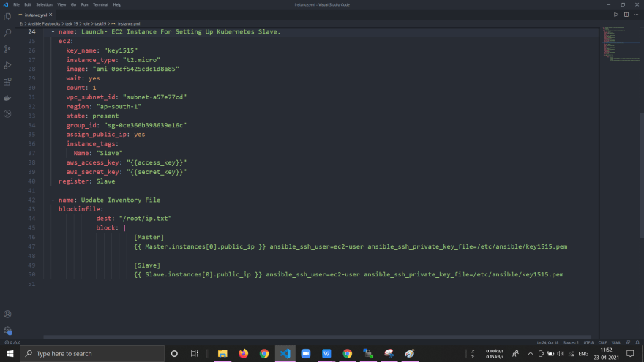Open the Run and Debug view

(x=7, y=65)
